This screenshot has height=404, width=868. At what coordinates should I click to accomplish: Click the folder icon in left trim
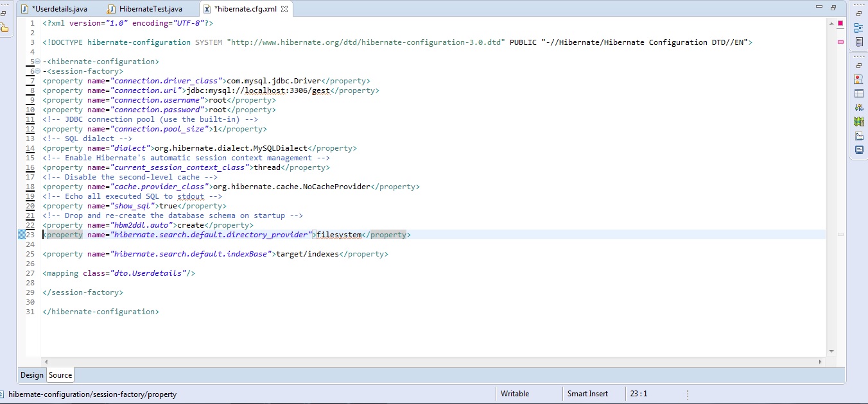point(4,27)
